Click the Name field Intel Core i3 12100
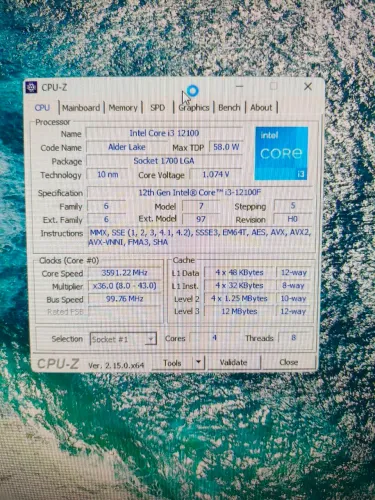Image resolution: width=375 pixels, height=500 pixels. click(164, 133)
